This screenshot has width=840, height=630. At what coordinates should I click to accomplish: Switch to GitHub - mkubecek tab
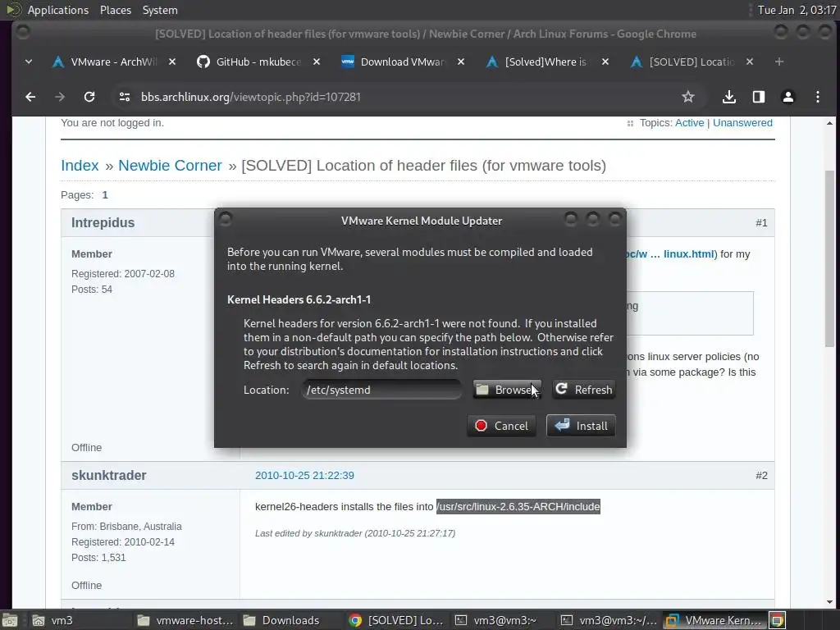coord(257,62)
